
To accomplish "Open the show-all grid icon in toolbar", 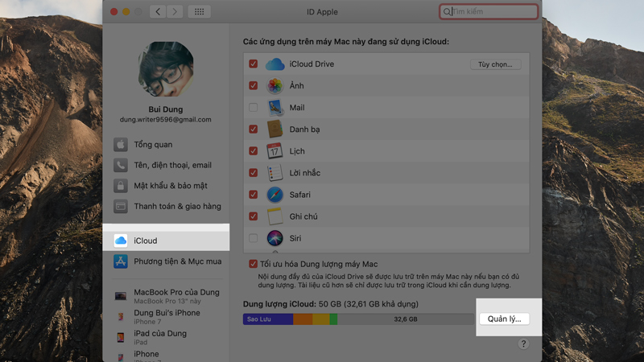I will pyautogui.click(x=200, y=12).
